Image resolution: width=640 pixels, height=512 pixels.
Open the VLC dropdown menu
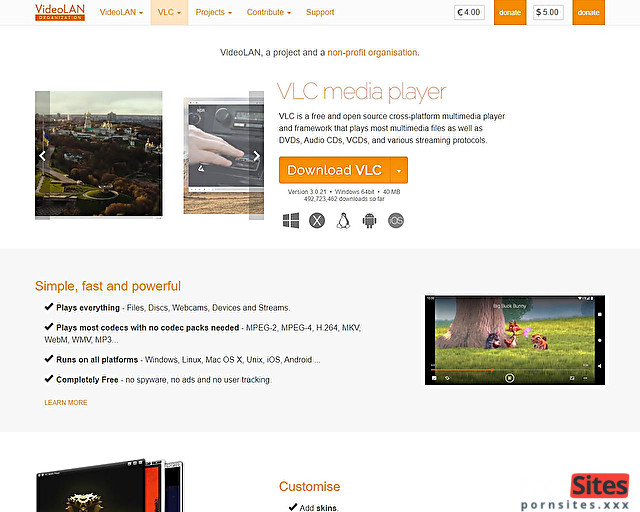(x=169, y=12)
